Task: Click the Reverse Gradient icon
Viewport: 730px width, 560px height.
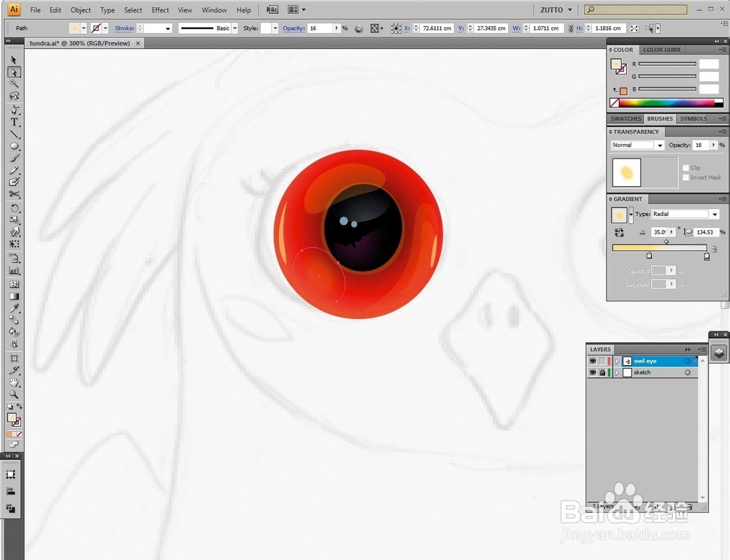Action: click(x=619, y=232)
